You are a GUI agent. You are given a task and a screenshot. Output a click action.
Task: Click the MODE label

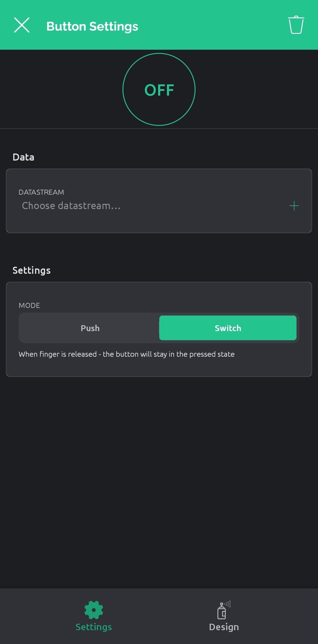pos(29,306)
